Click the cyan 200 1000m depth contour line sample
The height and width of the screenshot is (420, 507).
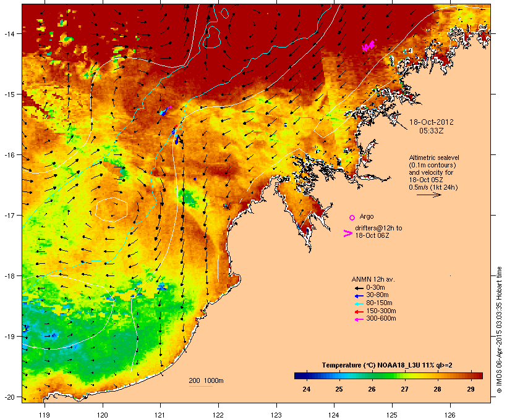click(200, 386)
